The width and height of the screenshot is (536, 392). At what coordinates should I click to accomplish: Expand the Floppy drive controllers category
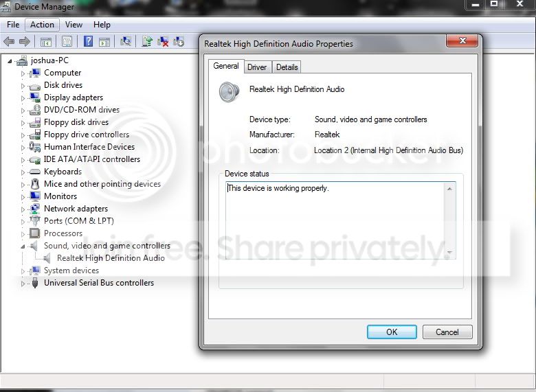(x=23, y=135)
